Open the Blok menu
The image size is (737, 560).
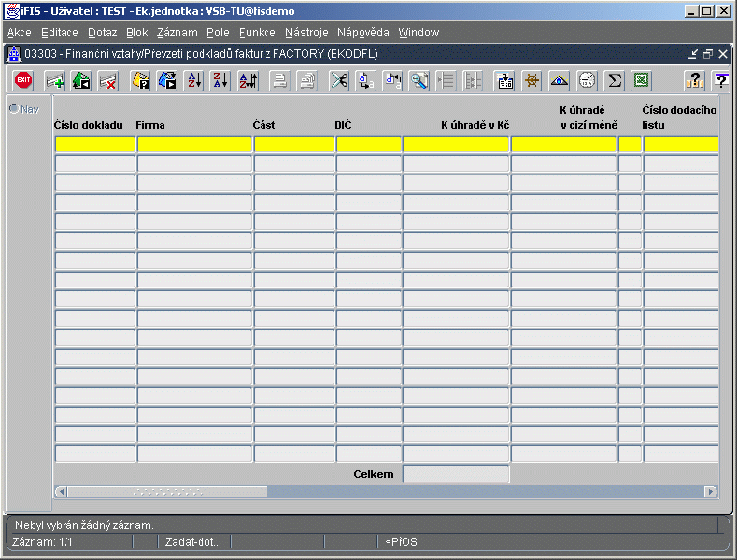click(x=136, y=33)
